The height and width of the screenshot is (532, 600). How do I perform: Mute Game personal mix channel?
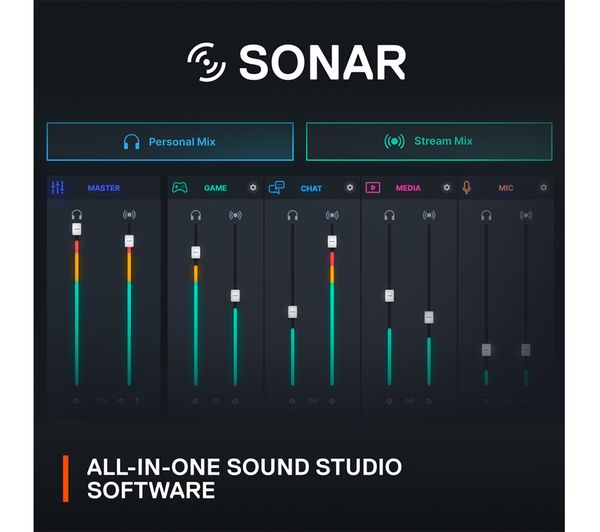tap(195, 401)
